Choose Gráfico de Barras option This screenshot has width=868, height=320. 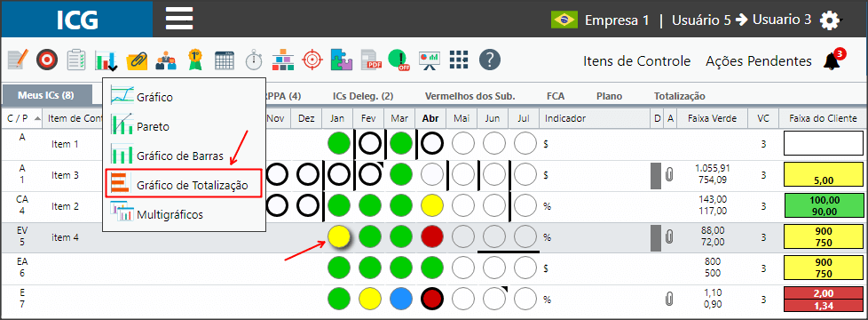coord(184,155)
